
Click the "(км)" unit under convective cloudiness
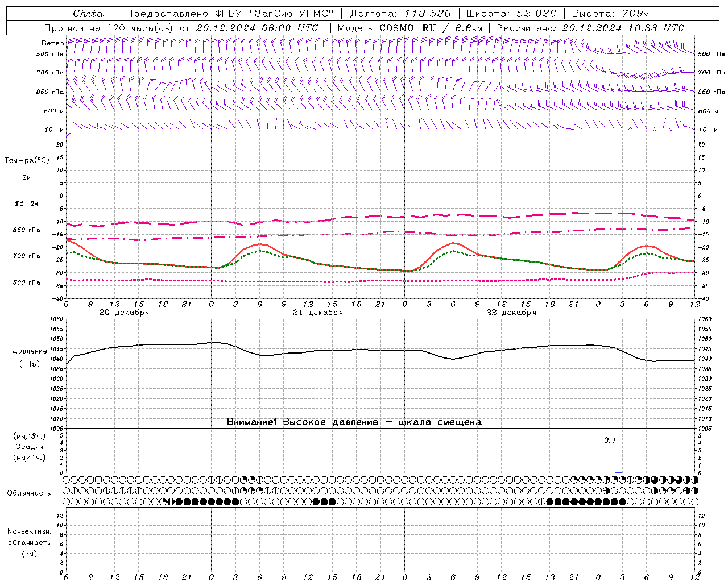pyautogui.click(x=29, y=554)
